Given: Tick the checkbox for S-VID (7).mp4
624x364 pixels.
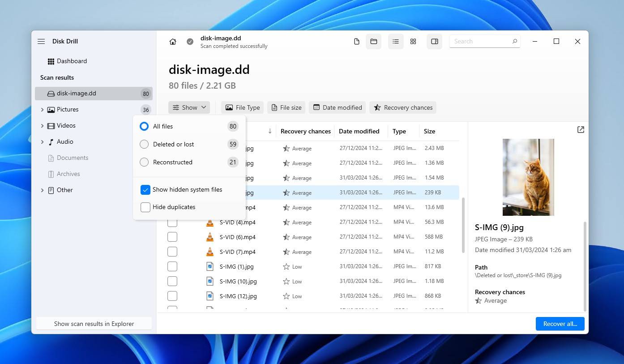Looking at the screenshot, I should 172,252.
